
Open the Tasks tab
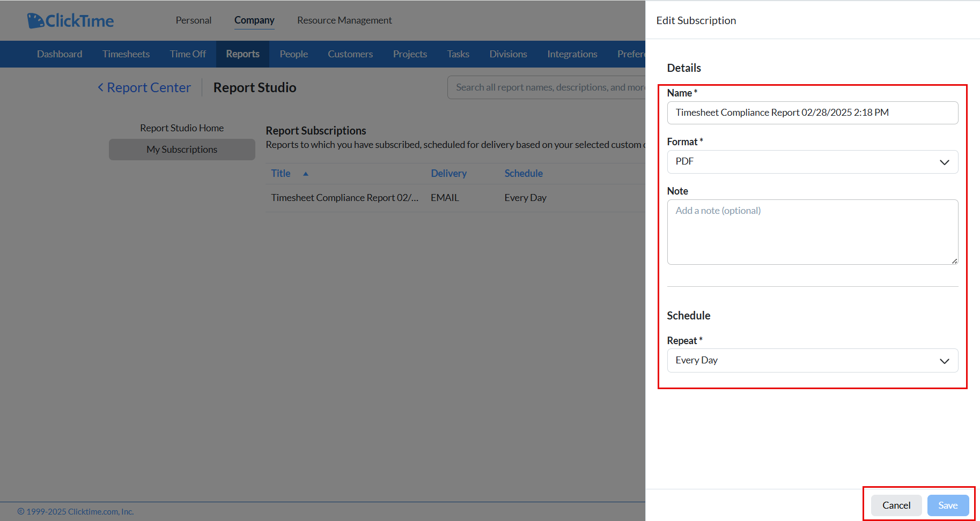[x=458, y=54]
